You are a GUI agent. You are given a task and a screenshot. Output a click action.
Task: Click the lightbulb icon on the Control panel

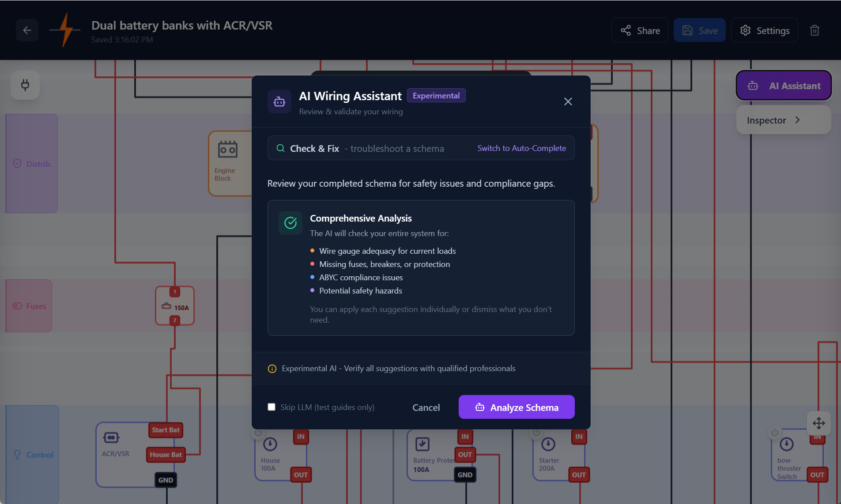pyautogui.click(x=17, y=455)
